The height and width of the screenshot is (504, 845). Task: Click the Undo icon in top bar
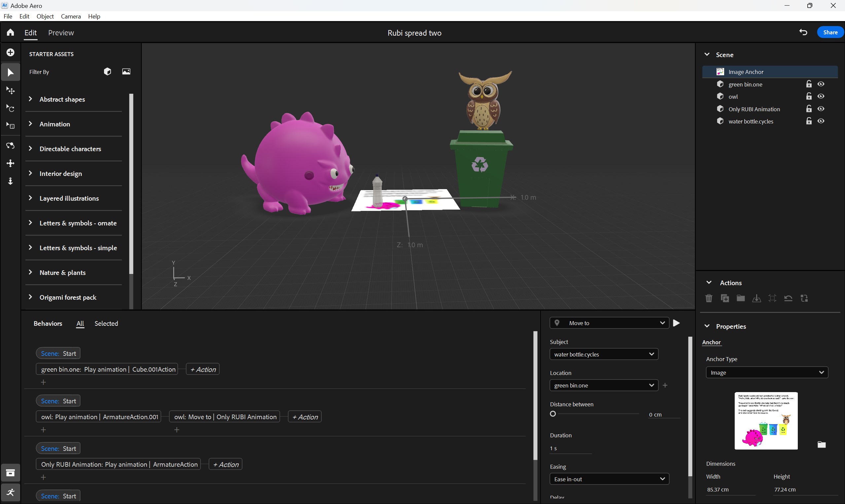click(803, 32)
